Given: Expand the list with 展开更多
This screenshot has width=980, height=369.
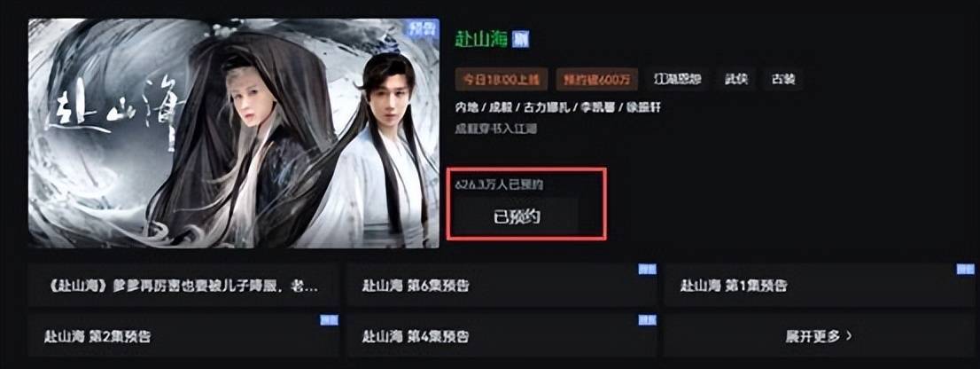Looking at the screenshot, I should point(819,335).
